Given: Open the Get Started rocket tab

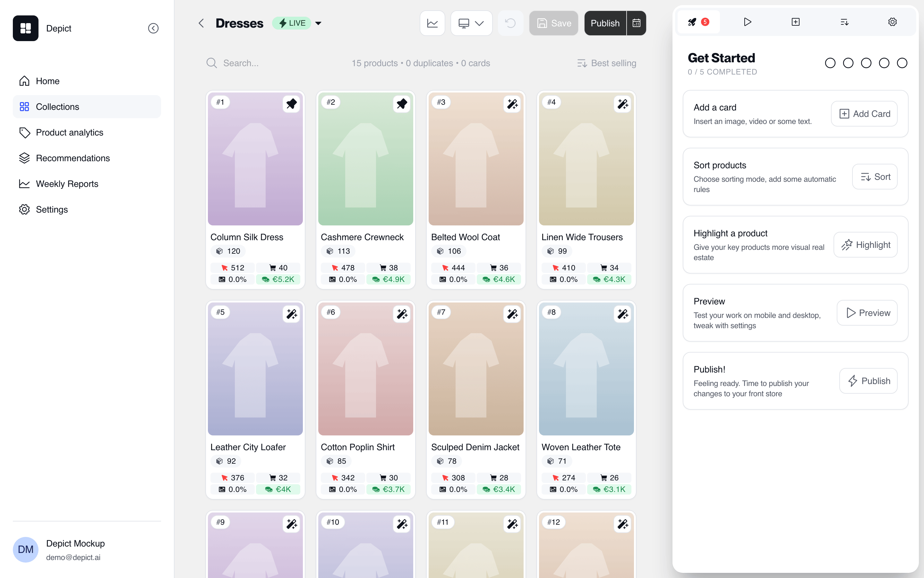Looking at the screenshot, I should click(699, 22).
